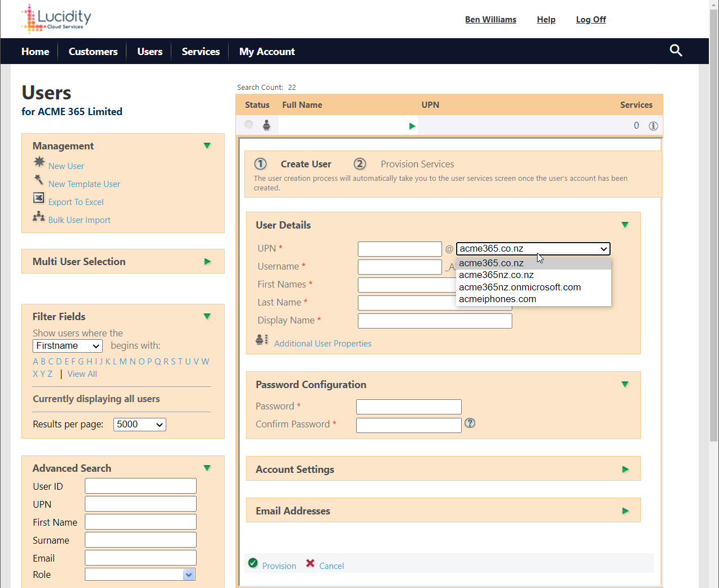Screen dimensions: 719x588
Task: Sort by the UPN column header
Action: click(x=430, y=105)
